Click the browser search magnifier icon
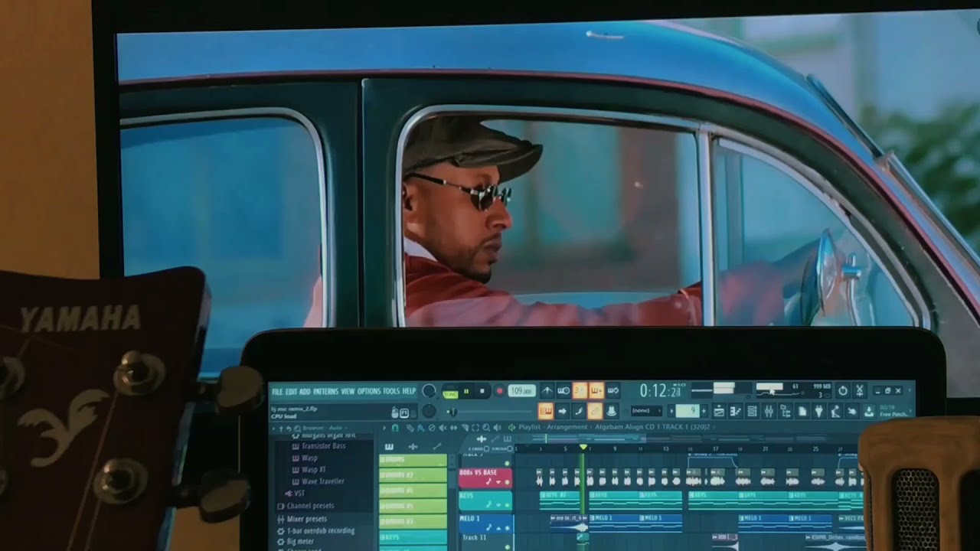980x551 pixels. pyautogui.click(x=297, y=428)
